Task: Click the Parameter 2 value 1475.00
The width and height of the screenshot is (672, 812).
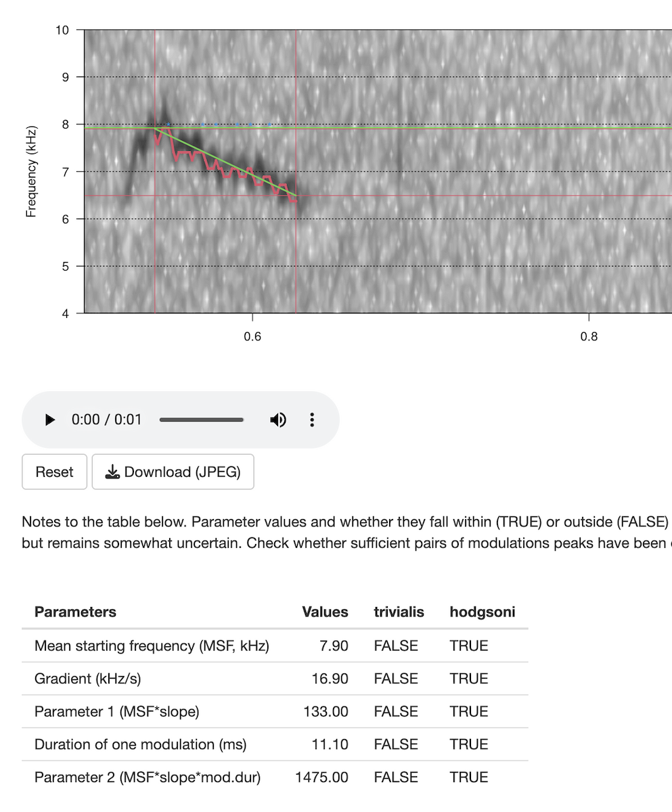Action: [x=321, y=777]
